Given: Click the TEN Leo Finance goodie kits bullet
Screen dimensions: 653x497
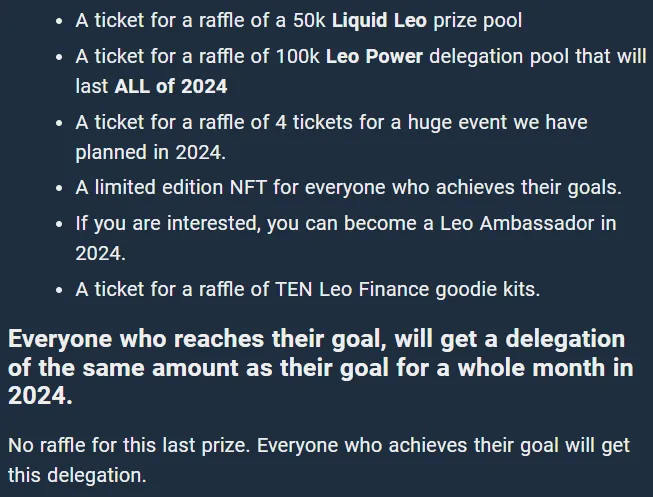Looking at the screenshot, I should (x=308, y=289).
